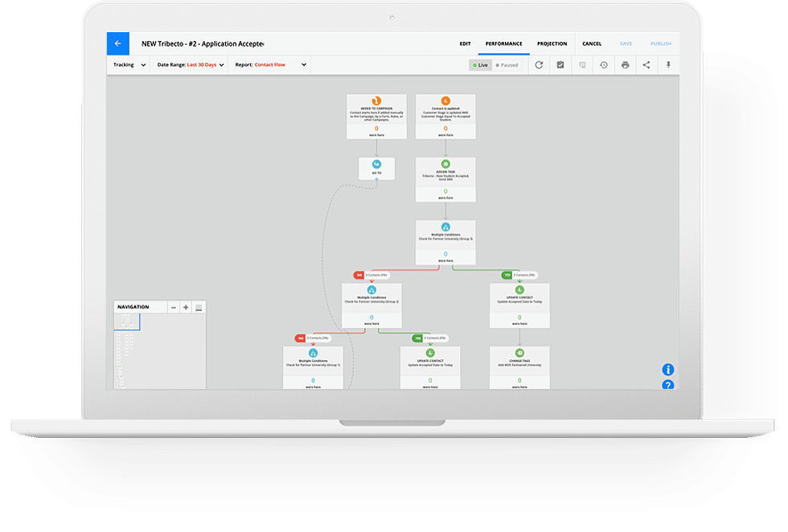Viewport: 788px width, 532px height.
Task: Switch to the Projection tab
Action: (552, 43)
